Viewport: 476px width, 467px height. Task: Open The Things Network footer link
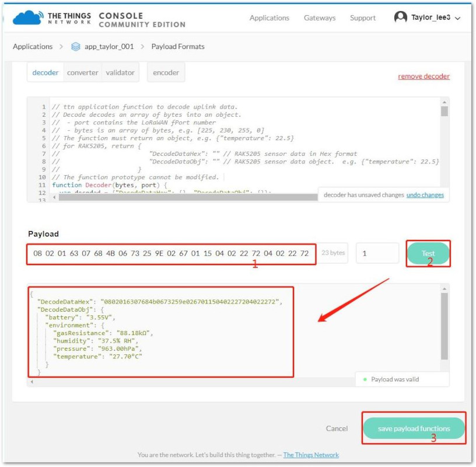coord(311,455)
